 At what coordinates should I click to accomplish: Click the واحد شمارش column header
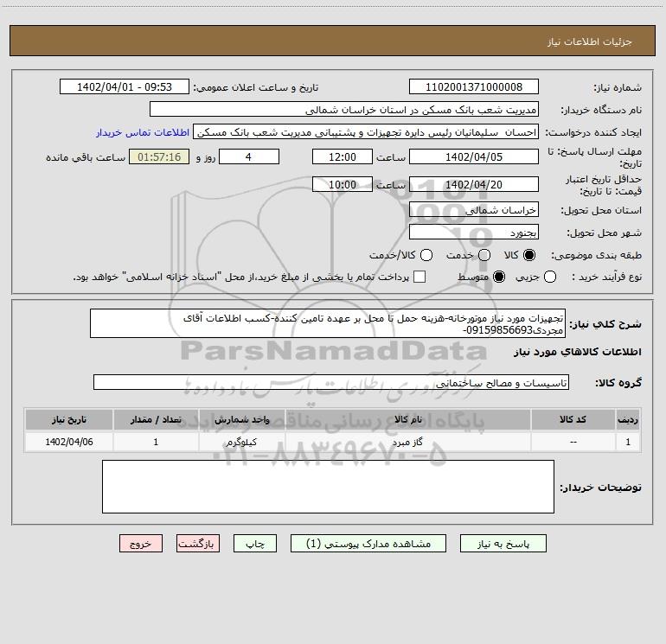click(242, 419)
